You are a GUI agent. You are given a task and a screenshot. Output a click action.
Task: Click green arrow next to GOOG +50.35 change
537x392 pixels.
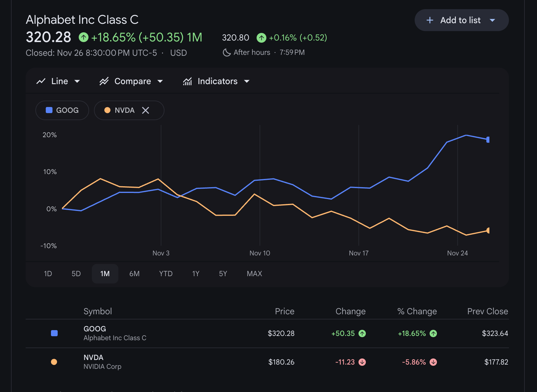click(x=362, y=333)
